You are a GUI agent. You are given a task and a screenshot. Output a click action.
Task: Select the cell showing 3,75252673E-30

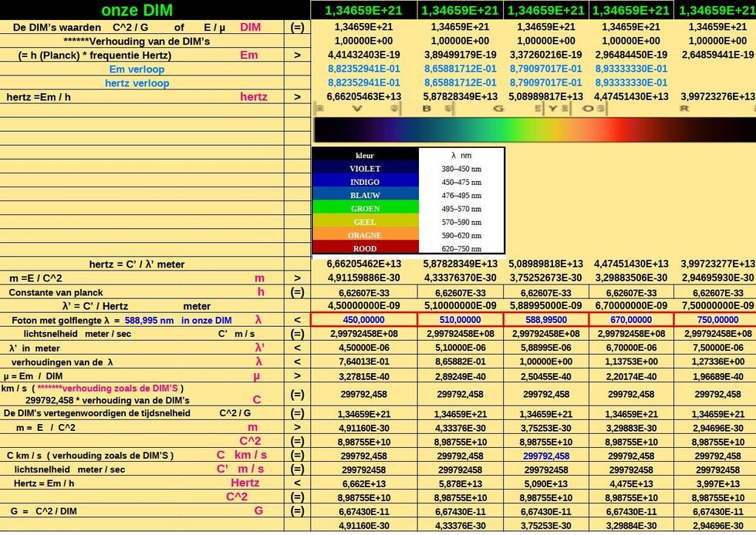click(546, 278)
